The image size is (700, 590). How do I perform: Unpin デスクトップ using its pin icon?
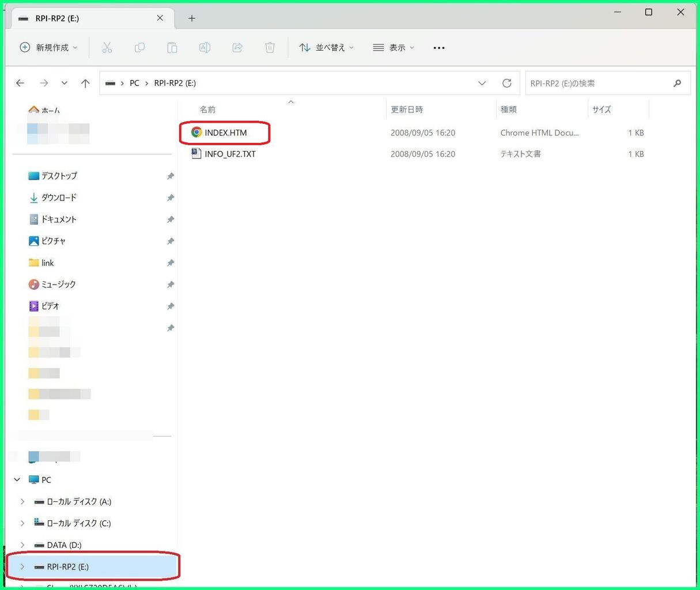171,176
